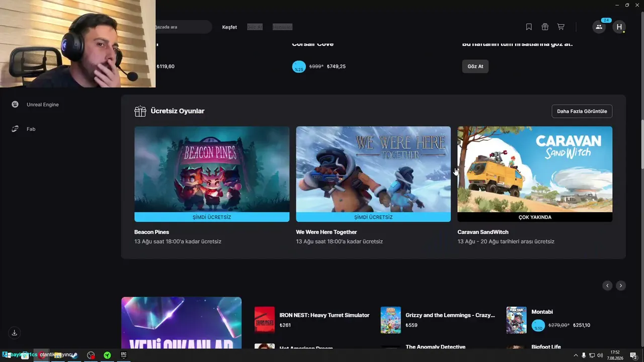The width and height of the screenshot is (644, 362).
Task: Open the shopping cart
Action: pyautogui.click(x=560, y=27)
